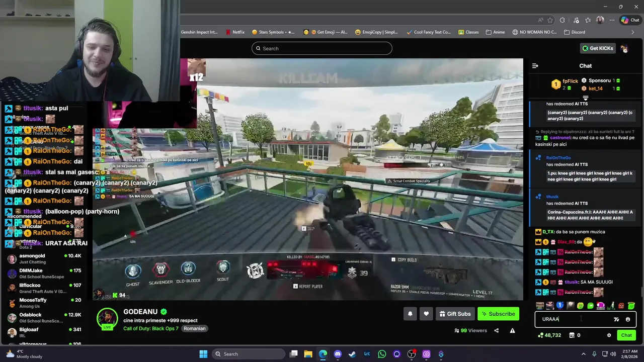
Task: Open the Discord bookmarks folder
Action: [x=575, y=32]
